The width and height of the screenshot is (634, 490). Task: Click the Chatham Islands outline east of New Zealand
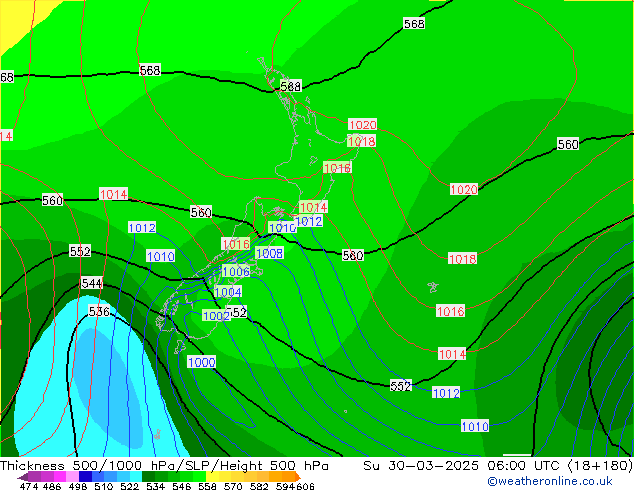(433, 287)
